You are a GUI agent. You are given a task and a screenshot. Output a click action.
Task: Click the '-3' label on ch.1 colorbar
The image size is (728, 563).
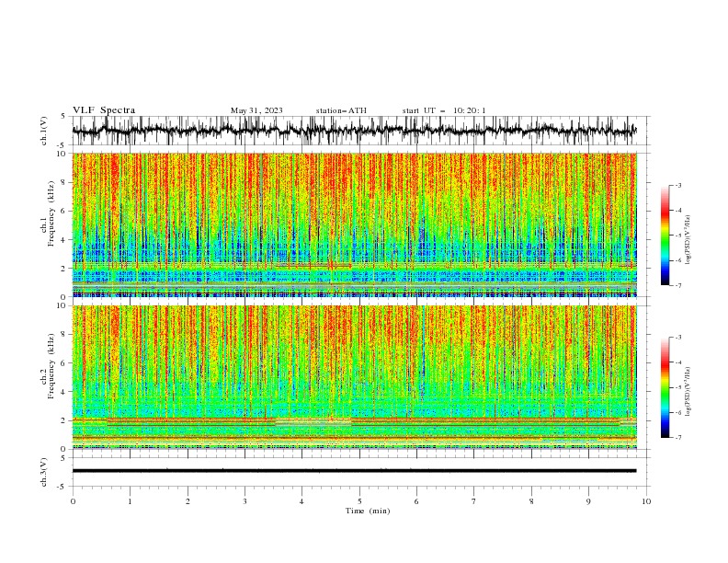click(x=677, y=185)
